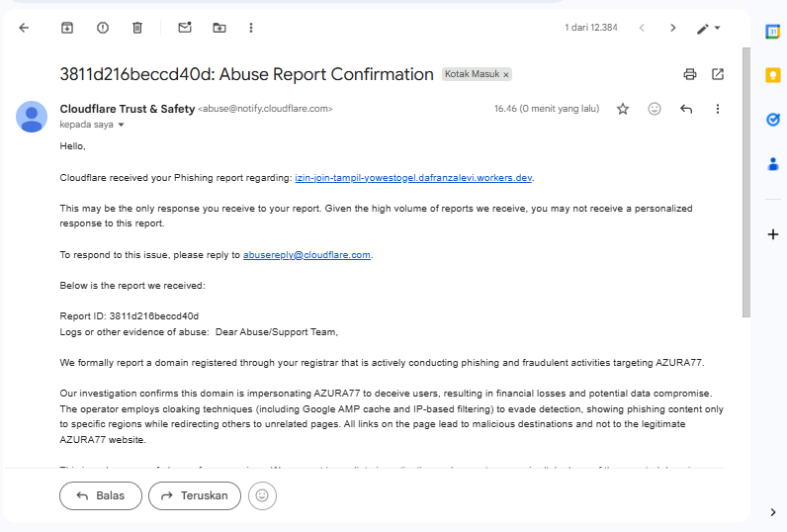787x532 pixels.
Task: Open the izin-join-tampil-yowestogel workers.dev link
Action: (413, 178)
